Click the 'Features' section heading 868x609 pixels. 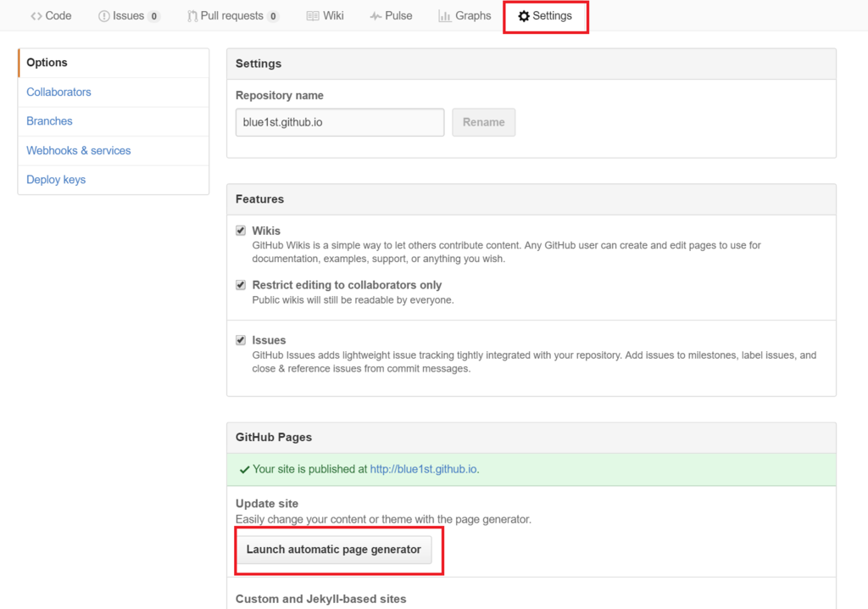(259, 199)
